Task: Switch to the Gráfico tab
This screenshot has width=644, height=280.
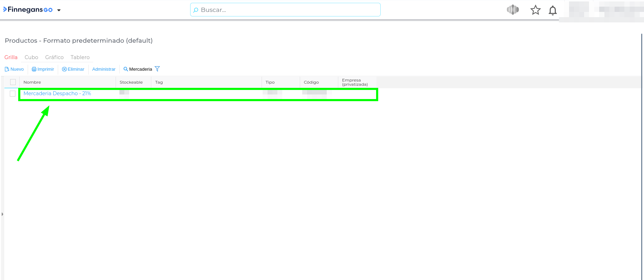Action: coord(54,57)
